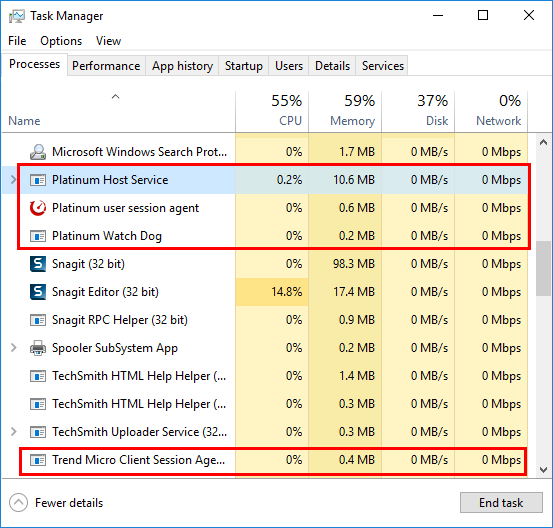Click the Snagit (32 bit) icon
The image size is (553, 528).
coord(38,264)
